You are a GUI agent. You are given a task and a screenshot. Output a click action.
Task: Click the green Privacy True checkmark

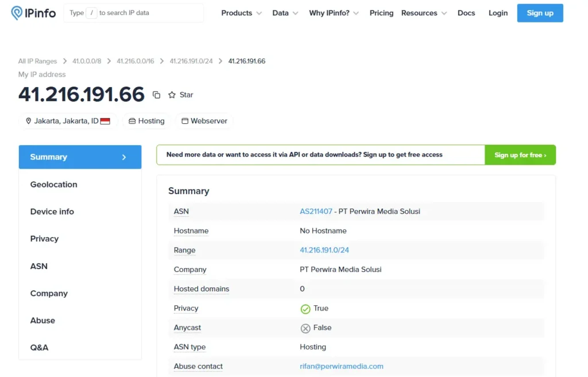305,309
